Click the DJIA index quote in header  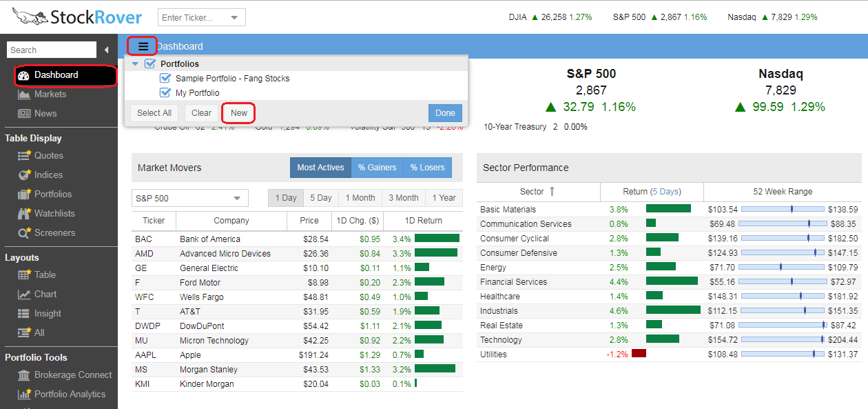pyautogui.click(x=550, y=17)
